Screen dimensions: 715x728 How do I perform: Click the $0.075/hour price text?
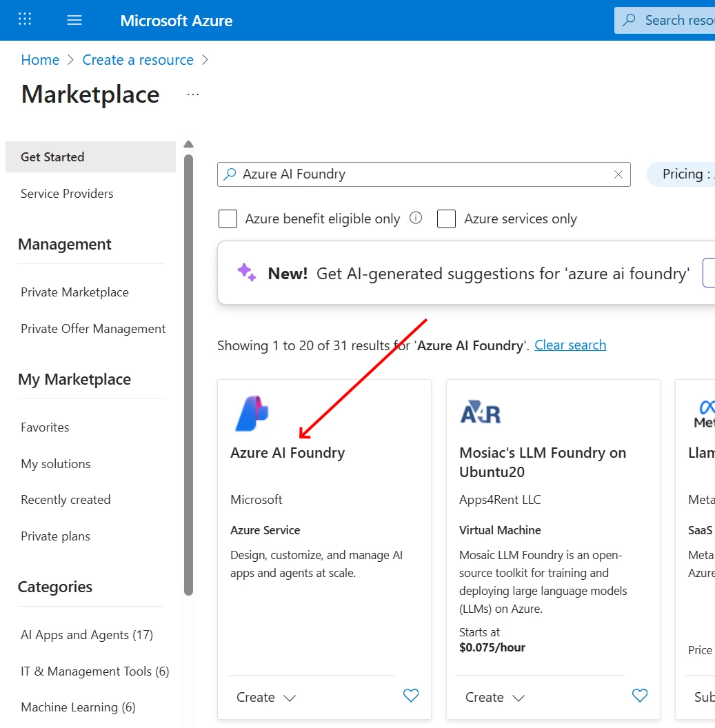point(492,647)
